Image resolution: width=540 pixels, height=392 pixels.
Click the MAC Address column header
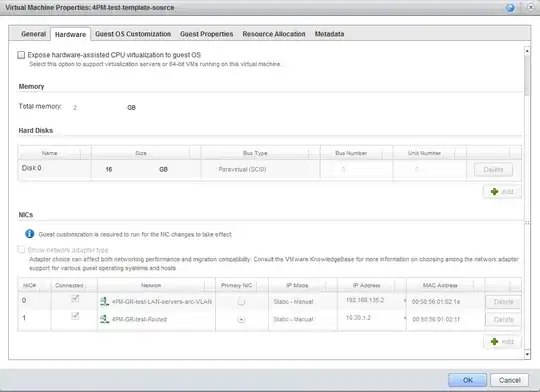pyautogui.click(x=440, y=285)
